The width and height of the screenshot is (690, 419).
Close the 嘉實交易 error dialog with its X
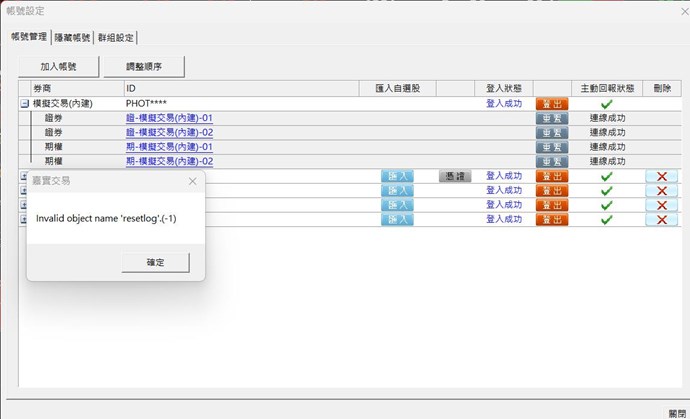click(x=192, y=182)
